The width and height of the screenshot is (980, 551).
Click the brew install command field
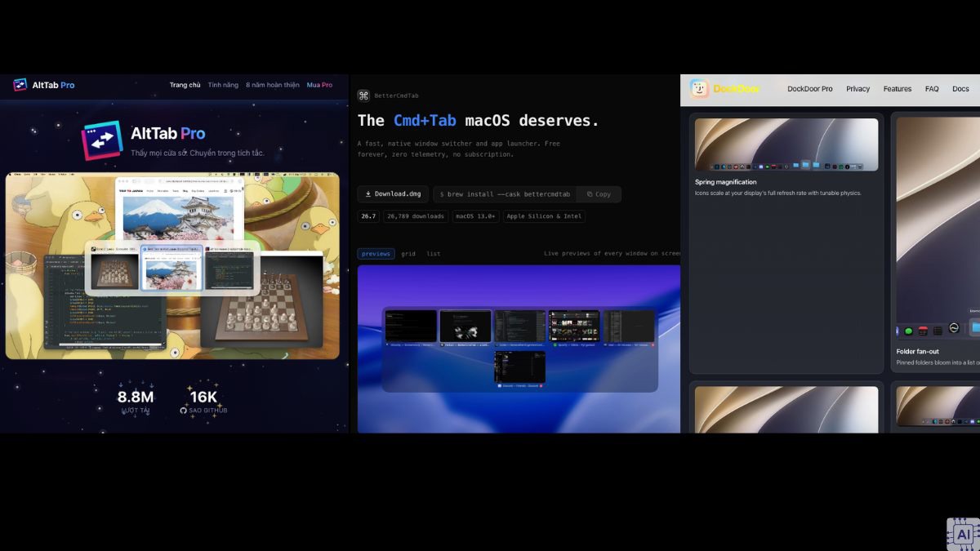[x=505, y=194]
